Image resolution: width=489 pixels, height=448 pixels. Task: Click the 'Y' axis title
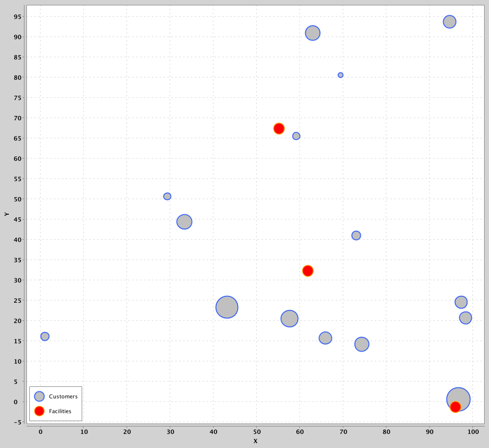6,214
